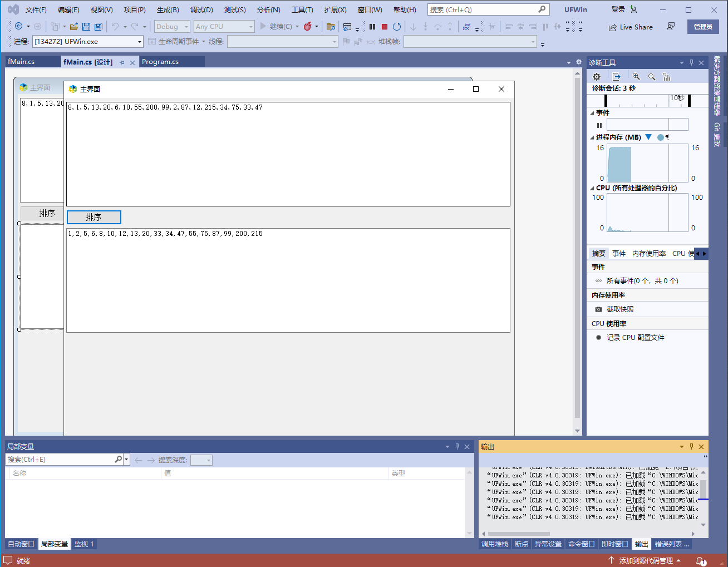The image size is (728, 567).
Task: Open the watch 1 tab
Action: tap(84, 544)
